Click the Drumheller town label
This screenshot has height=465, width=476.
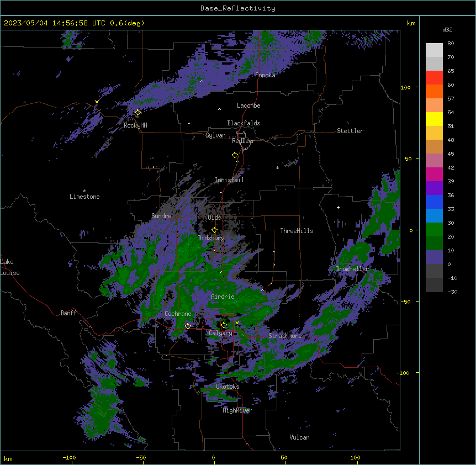(x=352, y=269)
